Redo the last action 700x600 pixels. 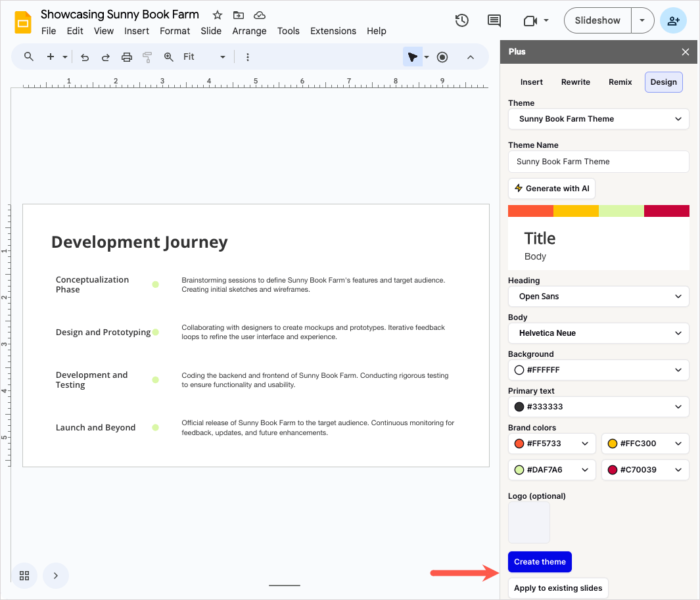pos(105,57)
